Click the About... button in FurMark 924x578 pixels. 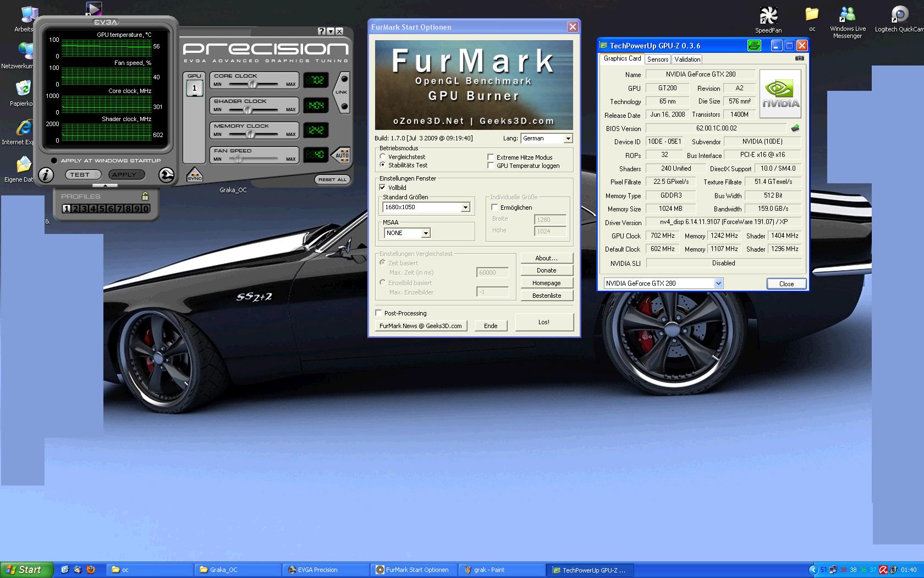(547, 258)
